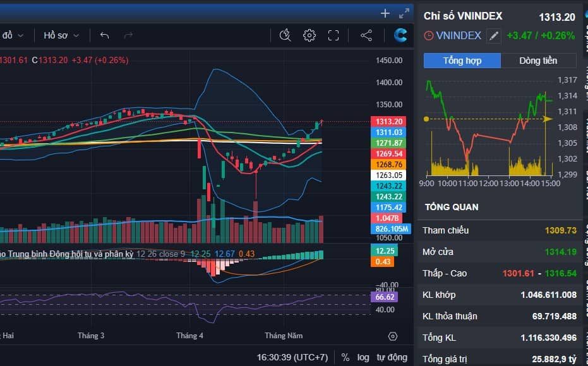Toggle log scale mode
The height and width of the screenshot is (366, 588).
[x=363, y=357]
